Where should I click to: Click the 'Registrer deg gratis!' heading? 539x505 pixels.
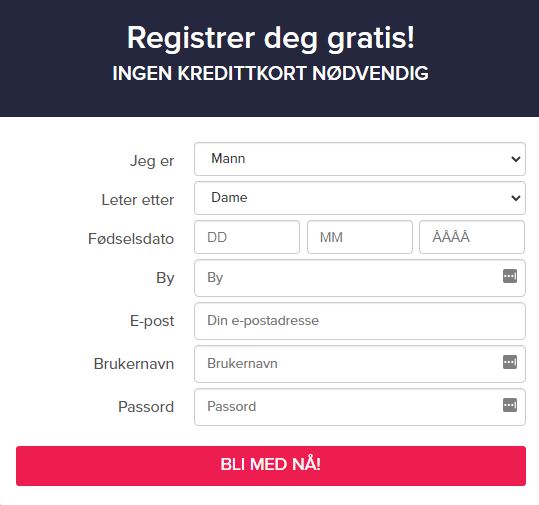271,38
